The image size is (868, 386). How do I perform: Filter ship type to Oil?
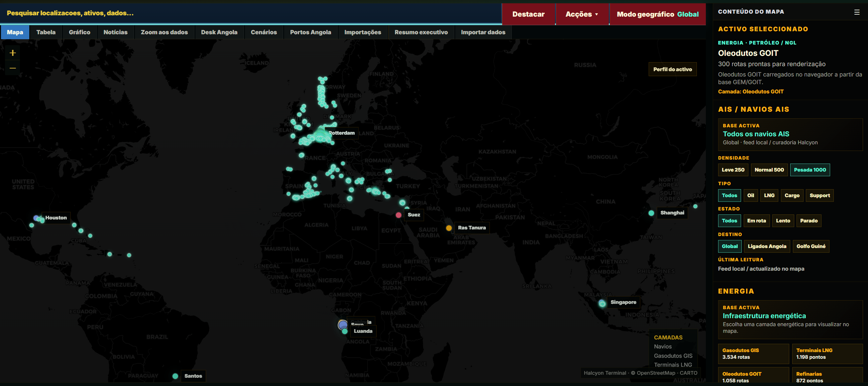[750, 195]
